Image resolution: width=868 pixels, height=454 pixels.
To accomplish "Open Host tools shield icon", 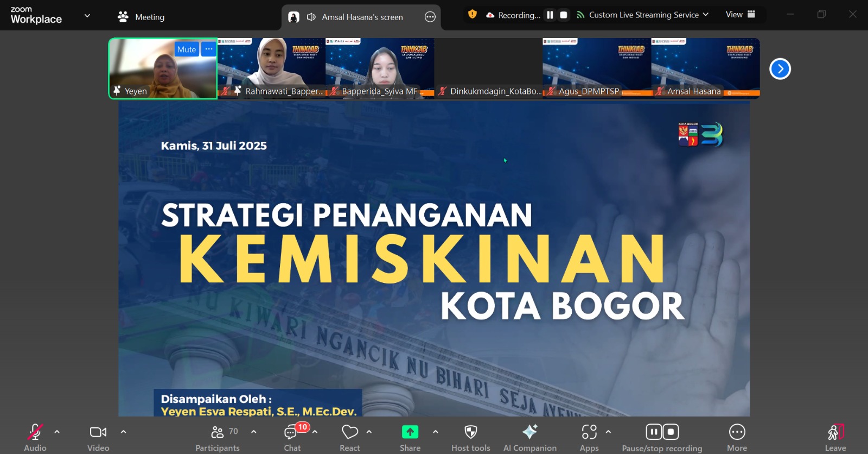I will click(470, 433).
